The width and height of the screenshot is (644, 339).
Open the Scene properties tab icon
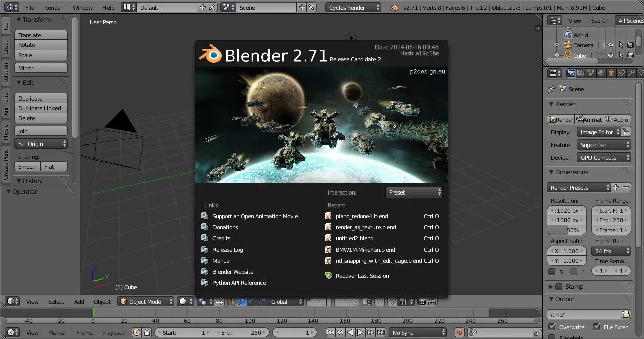click(591, 73)
